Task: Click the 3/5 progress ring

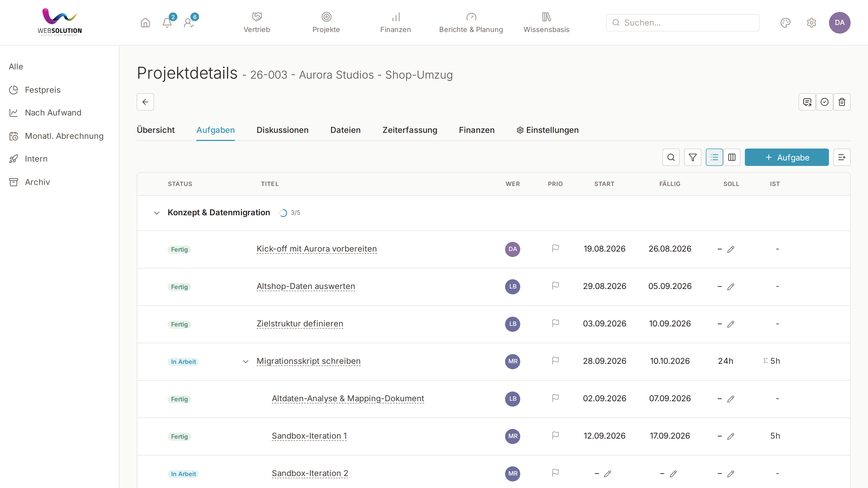Action: click(x=283, y=213)
